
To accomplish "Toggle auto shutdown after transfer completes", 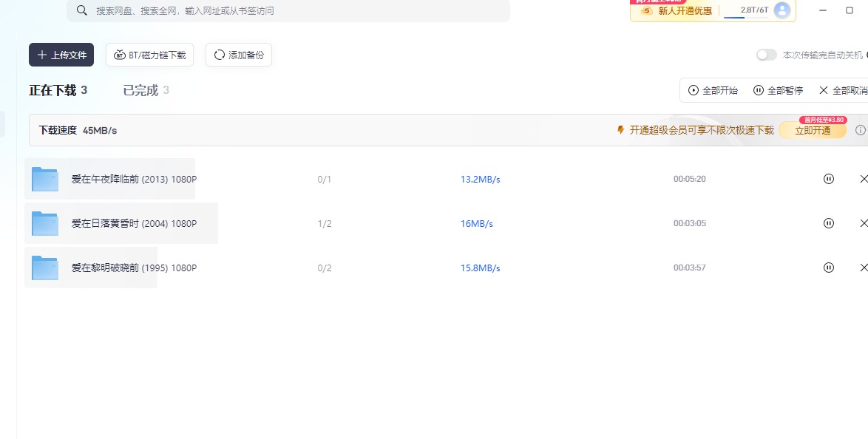I will tap(766, 55).
